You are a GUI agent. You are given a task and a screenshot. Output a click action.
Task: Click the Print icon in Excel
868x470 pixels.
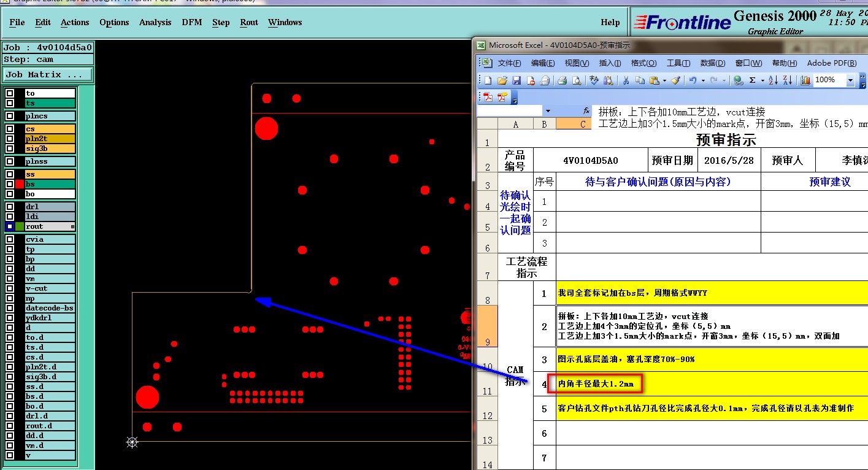[562, 80]
